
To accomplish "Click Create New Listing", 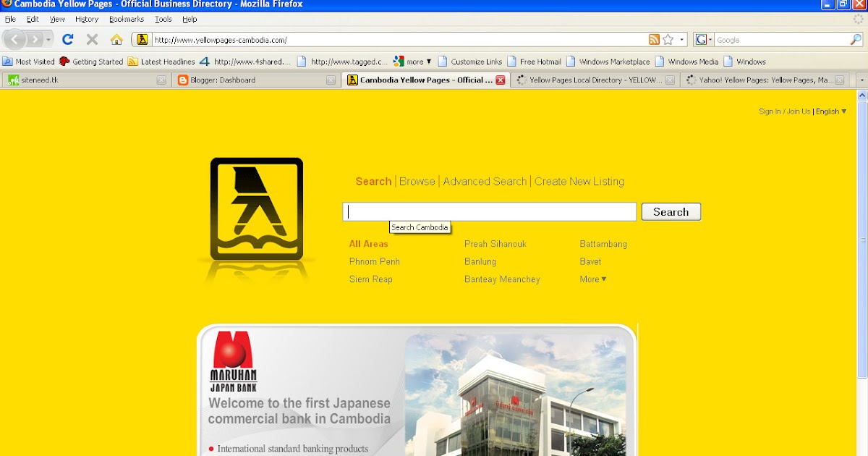I will tap(579, 182).
